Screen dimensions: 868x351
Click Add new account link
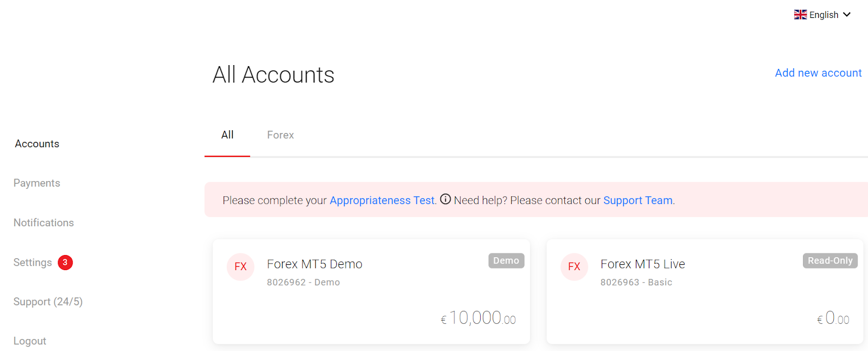click(x=818, y=73)
